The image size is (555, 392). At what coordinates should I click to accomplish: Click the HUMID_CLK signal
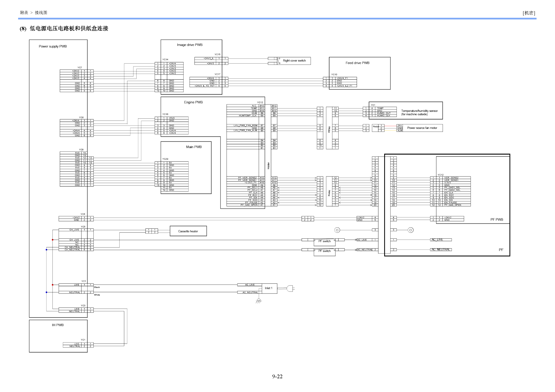384,116
